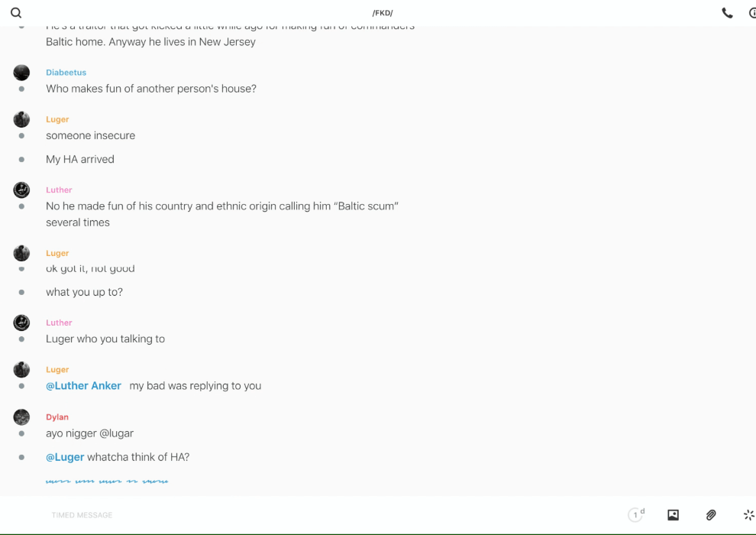The height and width of the screenshot is (535, 756).
Task: Click the picture upload icon
Action: (673, 515)
